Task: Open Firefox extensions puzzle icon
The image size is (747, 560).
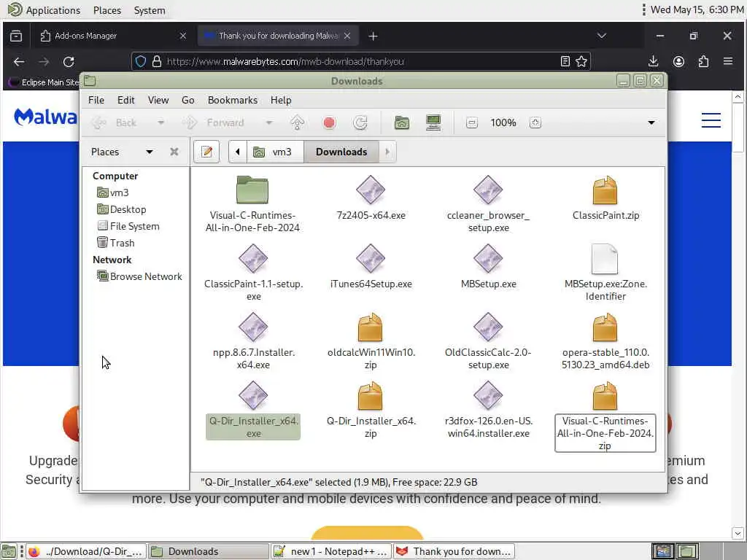Action: tap(703, 61)
